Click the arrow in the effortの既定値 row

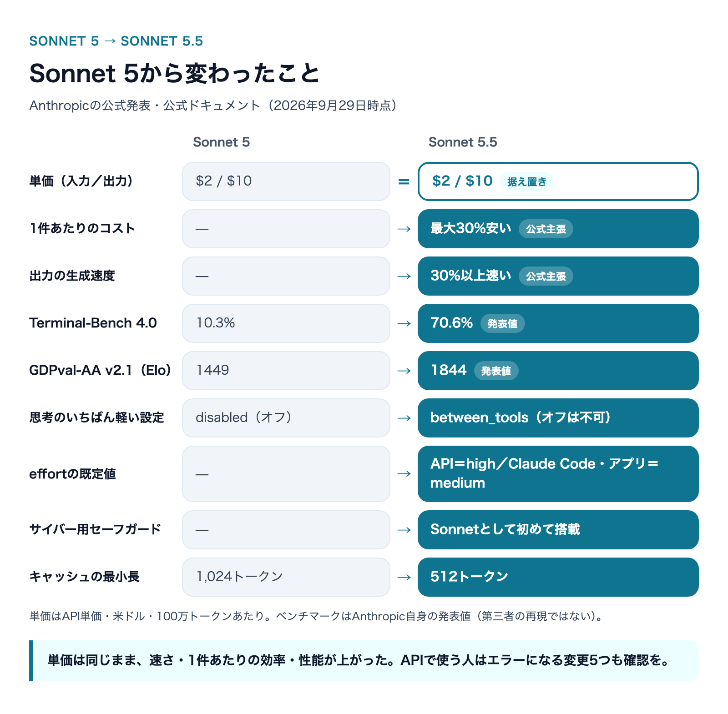[404, 474]
